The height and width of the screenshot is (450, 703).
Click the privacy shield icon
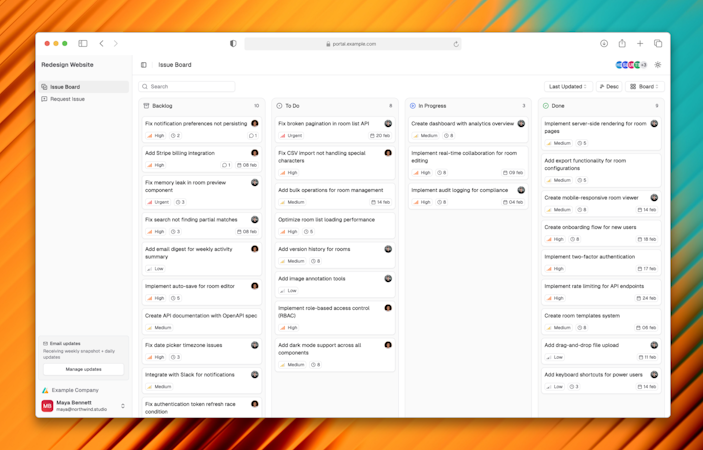[233, 43]
